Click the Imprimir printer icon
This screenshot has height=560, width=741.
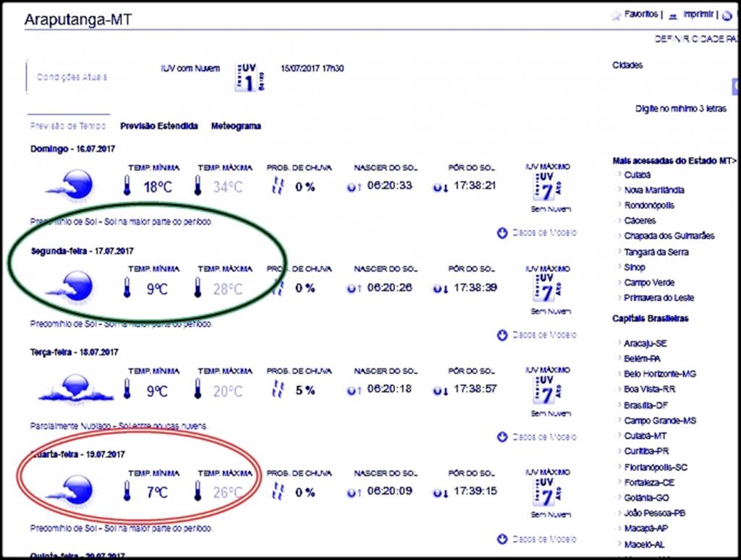coord(672,15)
